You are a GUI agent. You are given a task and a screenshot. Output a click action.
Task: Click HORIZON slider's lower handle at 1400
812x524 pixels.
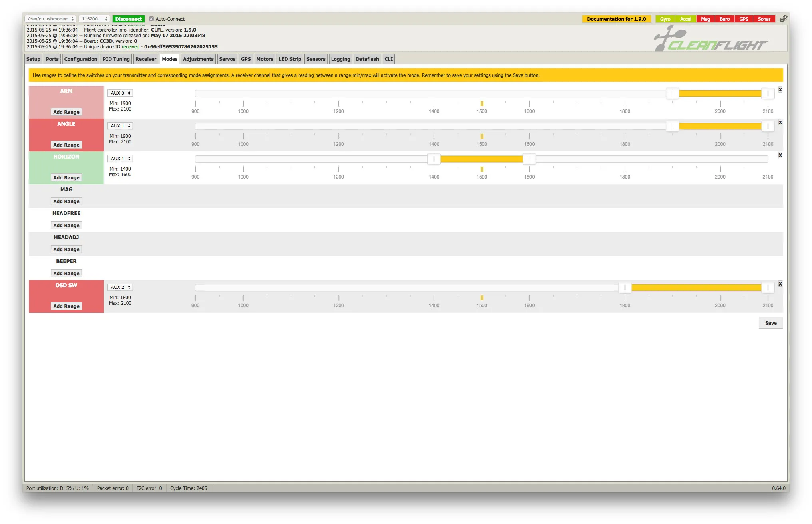point(434,159)
